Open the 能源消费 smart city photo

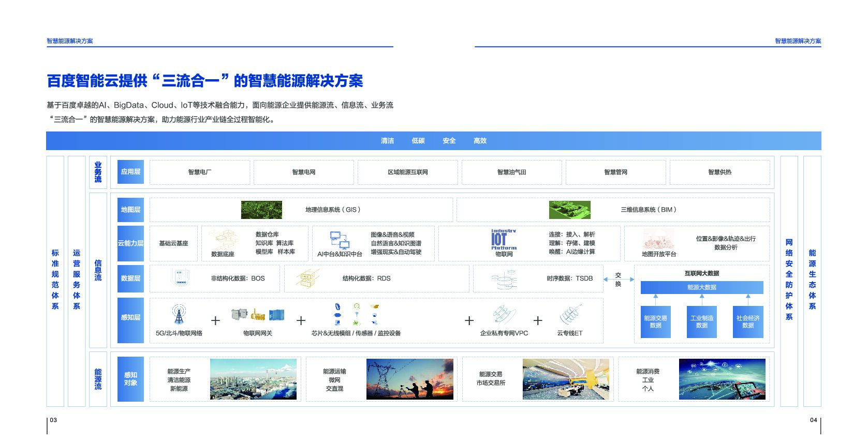tap(722, 379)
